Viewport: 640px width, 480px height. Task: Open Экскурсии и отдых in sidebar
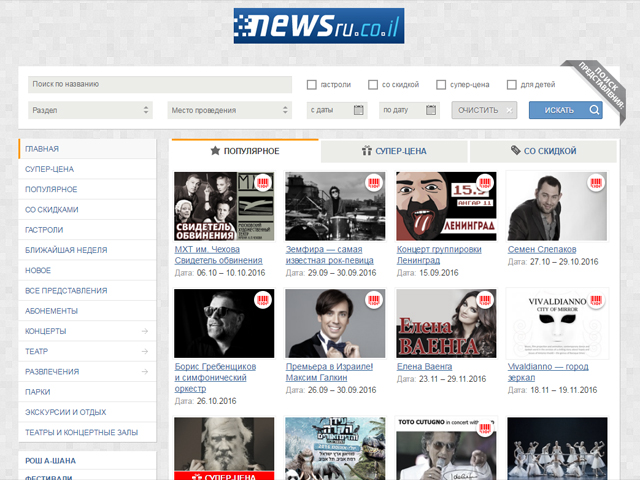tap(87, 412)
